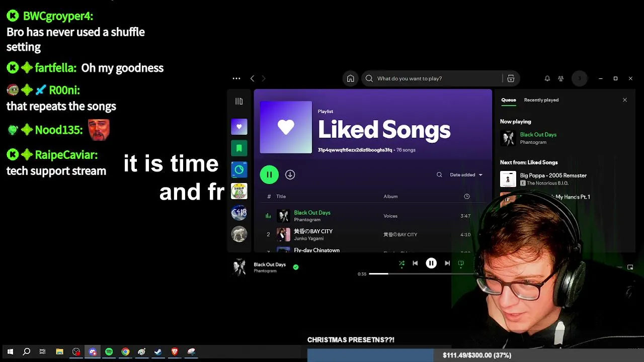Sort by the duration clock column

pos(467,197)
